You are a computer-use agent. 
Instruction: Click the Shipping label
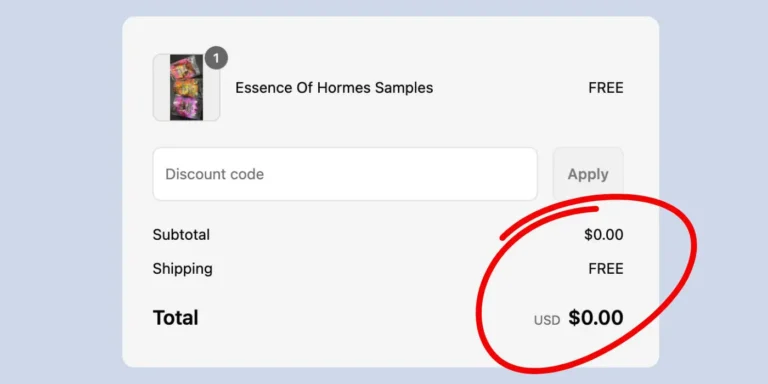point(183,269)
